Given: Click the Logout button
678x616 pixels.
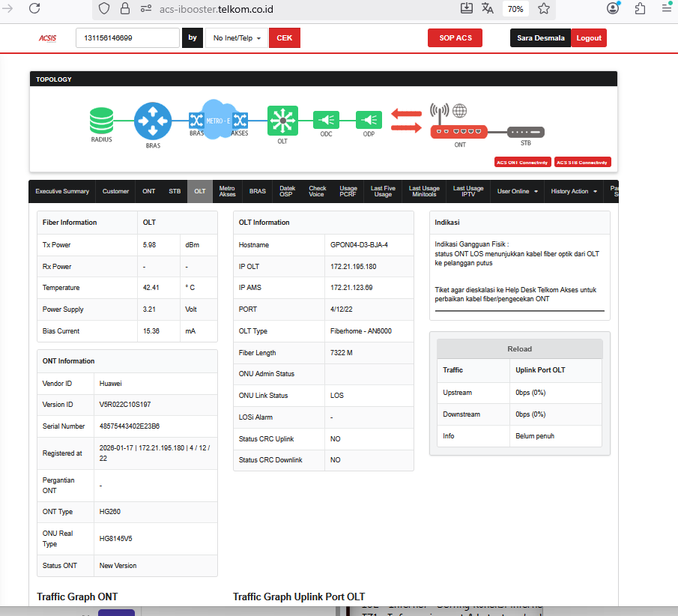Looking at the screenshot, I should tap(589, 38).
